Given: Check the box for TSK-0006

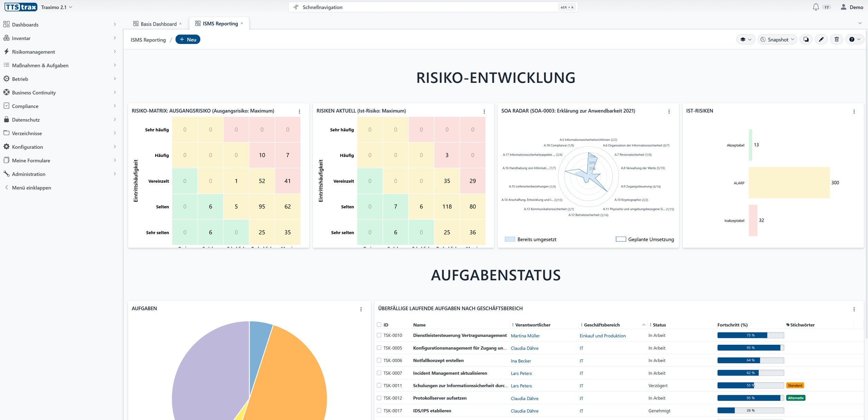Looking at the screenshot, I should 379,360.
